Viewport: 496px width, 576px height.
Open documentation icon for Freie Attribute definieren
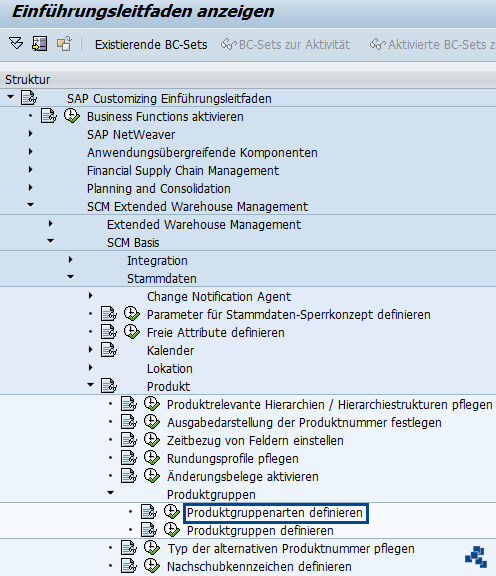109,332
